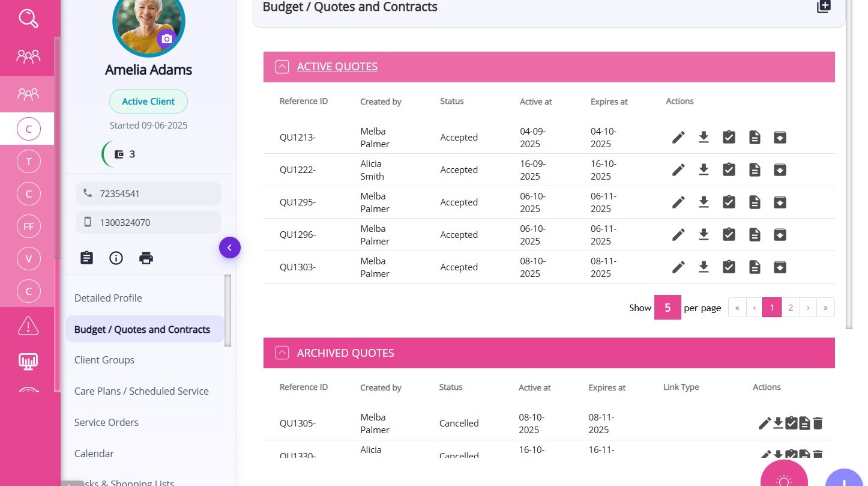Delete archived quote QU1305- with trash icon
Image resolution: width=868 pixels, height=486 pixels.
[818, 424]
